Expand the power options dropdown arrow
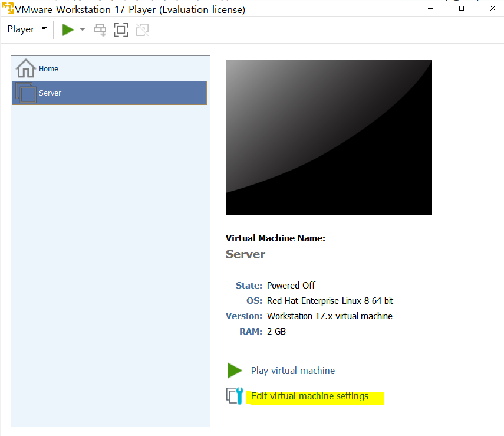Viewport: 504px width, 436px height. [x=83, y=29]
